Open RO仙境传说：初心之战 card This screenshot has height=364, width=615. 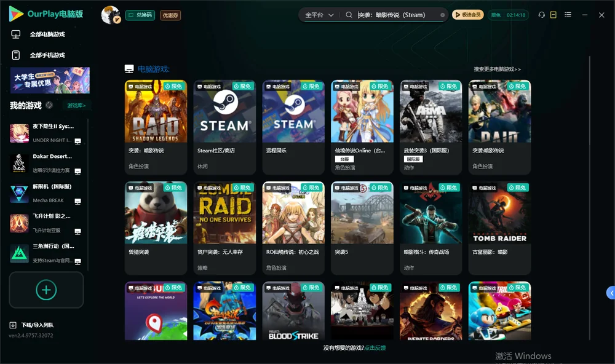pyautogui.click(x=293, y=228)
